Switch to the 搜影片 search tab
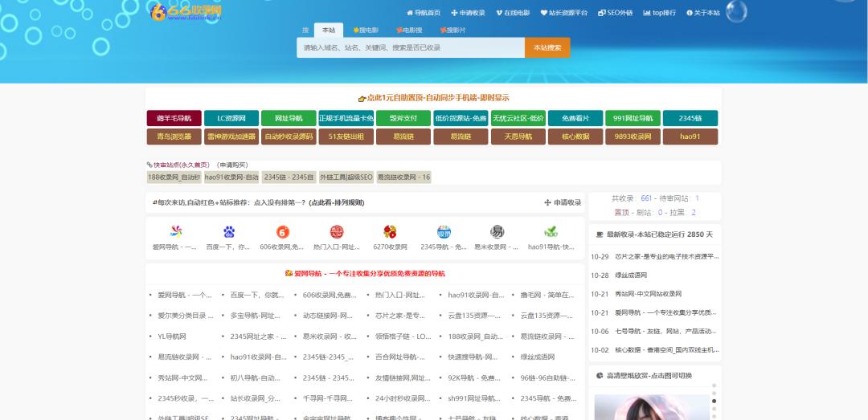 click(x=452, y=30)
